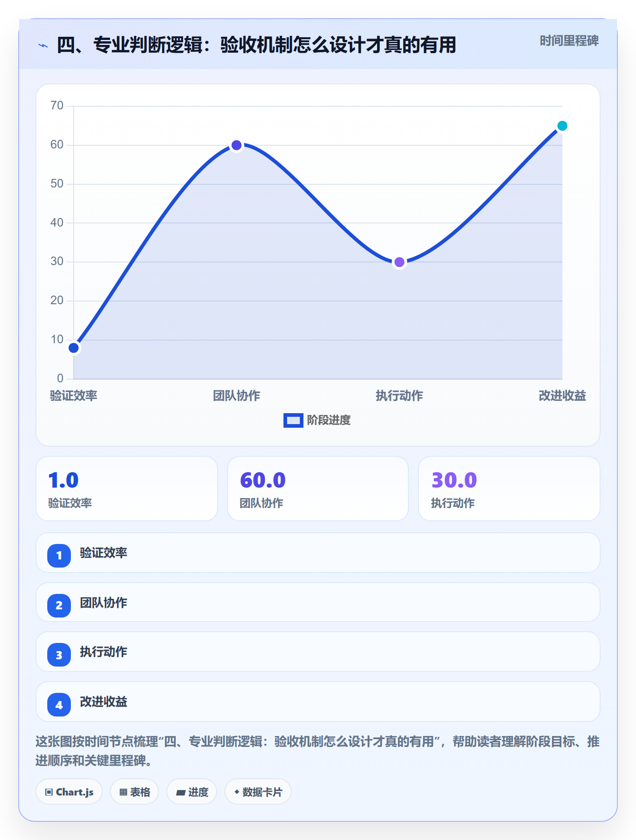Image resolution: width=636 pixels, height=840 pixels.
Task: Click the 执行动作 label under the 30.0 value
Action: 453,503
